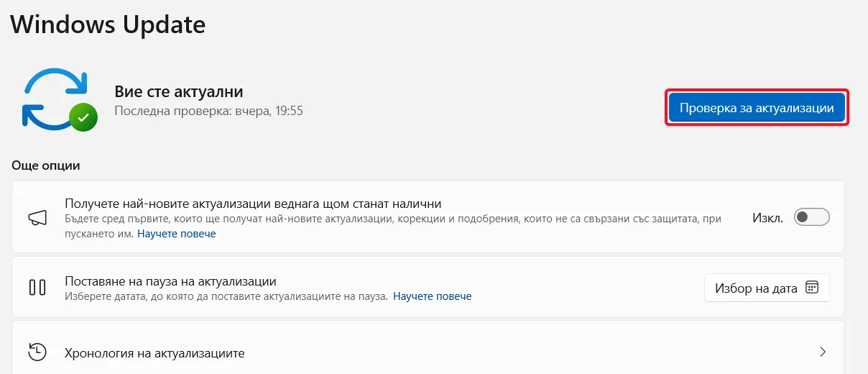Click the green checkmark badge
This screenshot has width=868, height=374.
(x=83, y=117)
